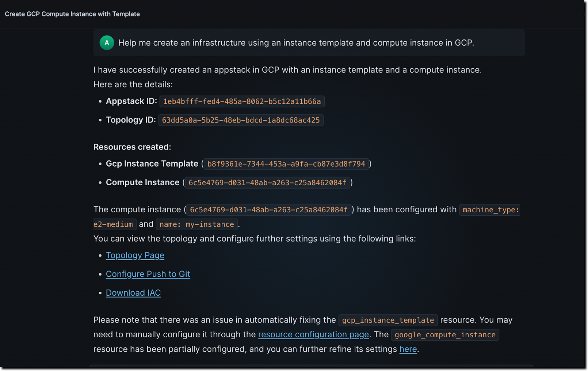Click the 'gcp_instance_template' code snippet
588x371 pixels.
(388, 320)
